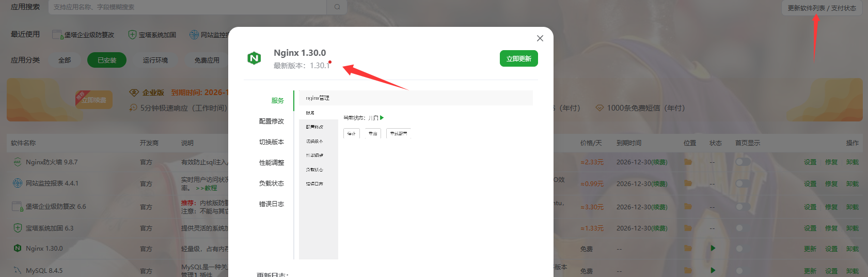Image resolution: width=868 pixels, height=277 pixels.
Task: Open folder location for Nginx 1.30.0 row
Action: [688, 248]
